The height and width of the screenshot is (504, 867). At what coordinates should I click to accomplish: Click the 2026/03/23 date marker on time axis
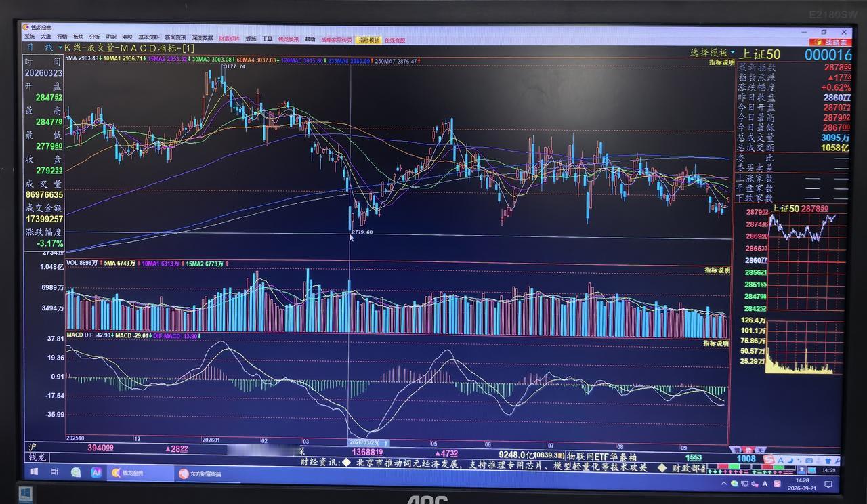click(368, 442)
